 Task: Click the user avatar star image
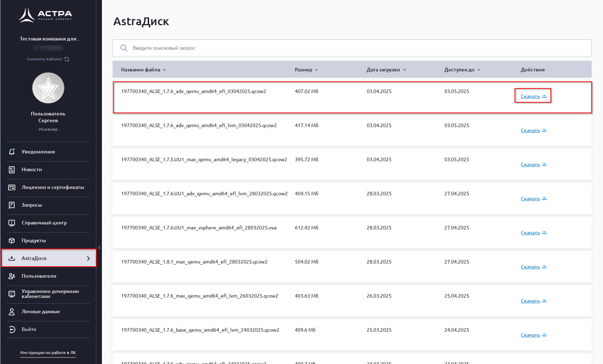[48, 88]
